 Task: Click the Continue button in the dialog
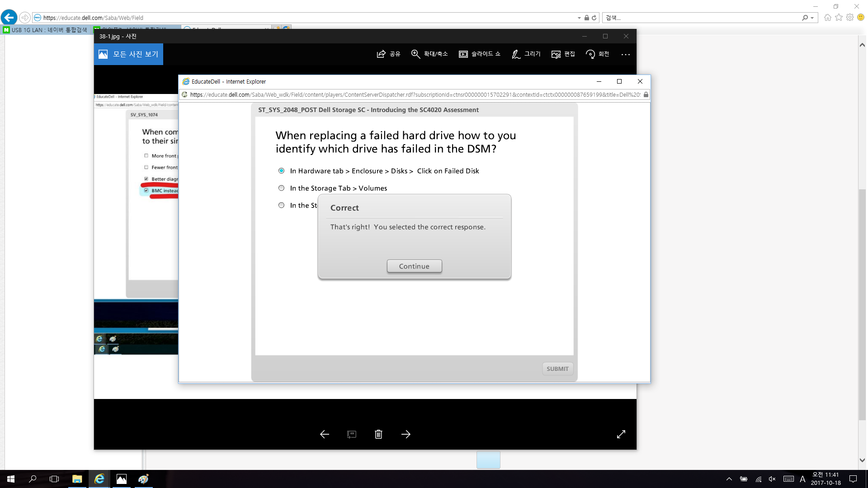[x=414, y=266]
